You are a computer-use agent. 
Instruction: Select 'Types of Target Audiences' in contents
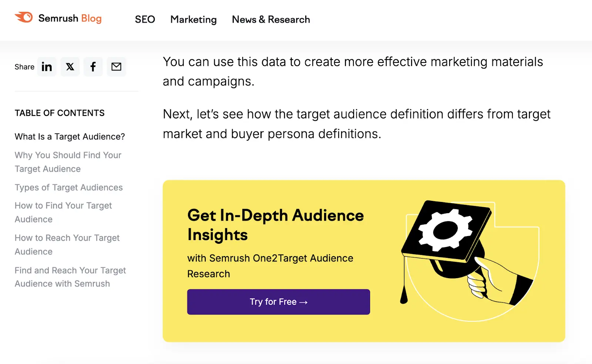click(68, 188)
